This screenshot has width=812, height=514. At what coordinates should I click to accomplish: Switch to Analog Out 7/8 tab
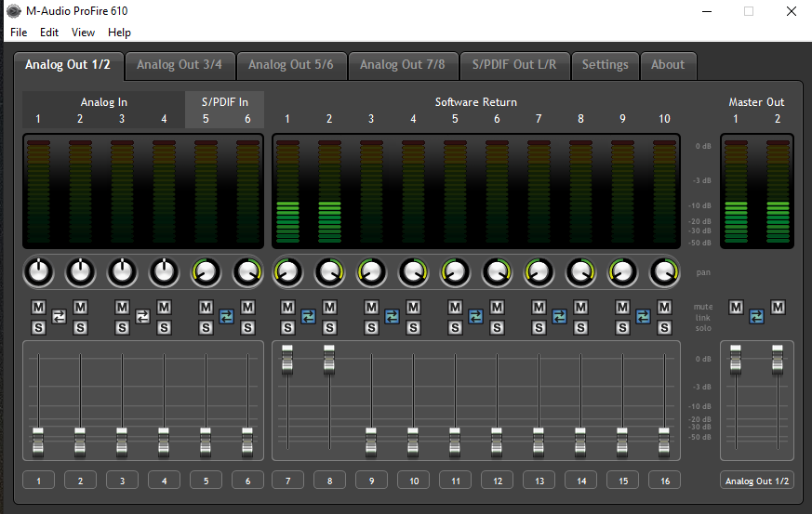[403, 65]
